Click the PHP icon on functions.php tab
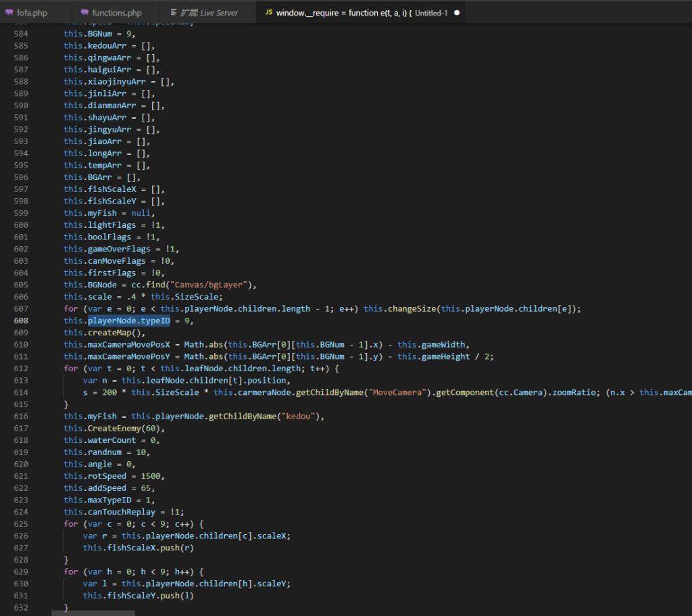The width and height of the screenshot is (692, 616). (x=84, y=13)
